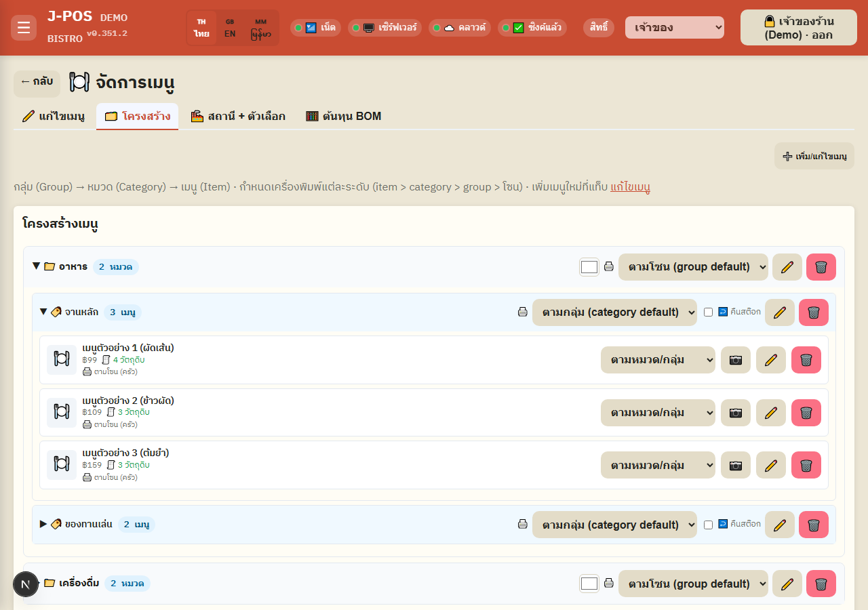This screenshot has width=868, height=610.
Task: Open the เจ้าของ role dropdown
Action: click(675, 28)
